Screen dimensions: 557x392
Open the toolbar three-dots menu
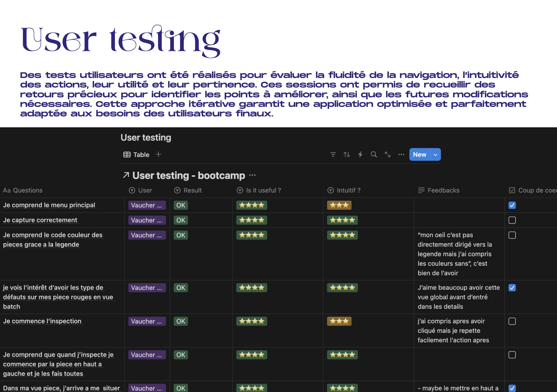point(401,154)
